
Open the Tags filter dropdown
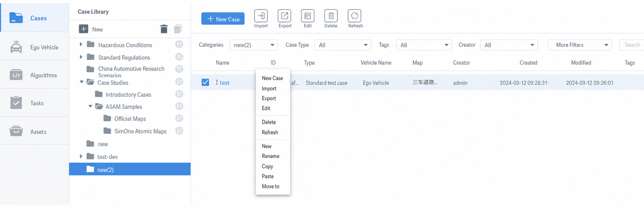point(424,45)
